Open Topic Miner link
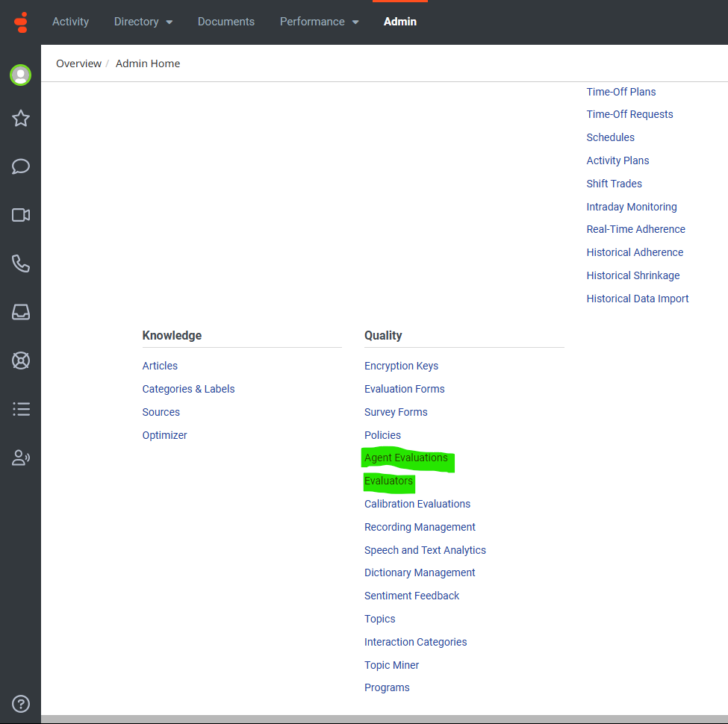Viewport: 728px width, 724px height. (391, 666)
